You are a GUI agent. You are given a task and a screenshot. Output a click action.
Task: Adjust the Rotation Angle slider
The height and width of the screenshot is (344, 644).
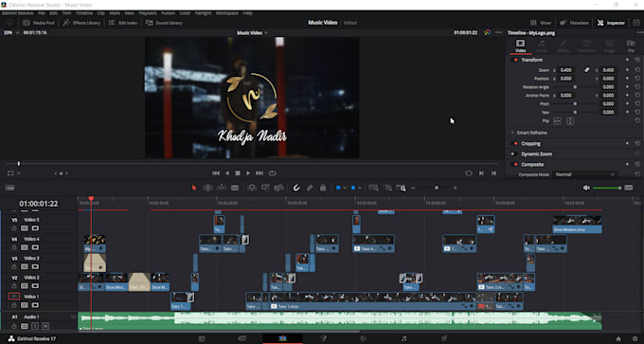pos(575,87)
